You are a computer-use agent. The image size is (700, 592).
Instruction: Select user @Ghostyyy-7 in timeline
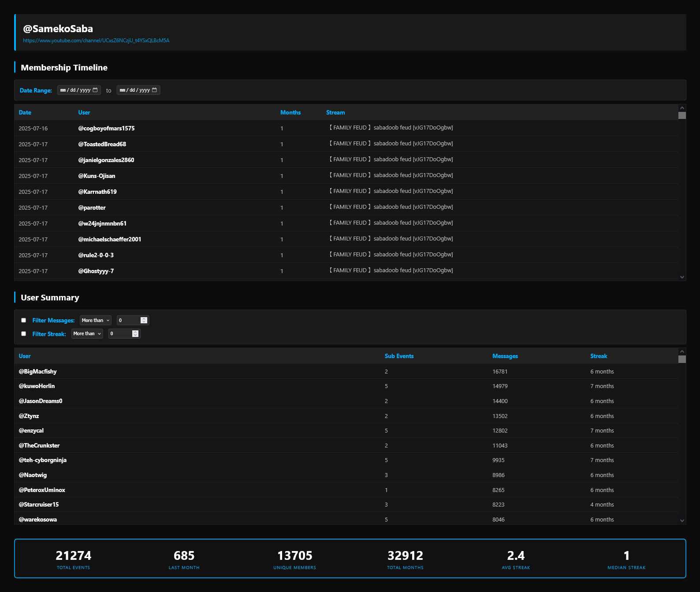coord(96,271)
